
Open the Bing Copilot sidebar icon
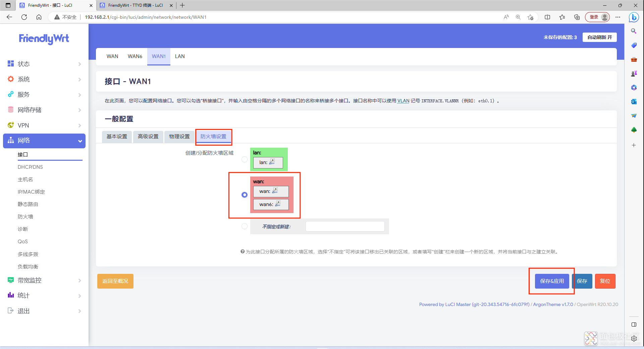tap(634, 17)
